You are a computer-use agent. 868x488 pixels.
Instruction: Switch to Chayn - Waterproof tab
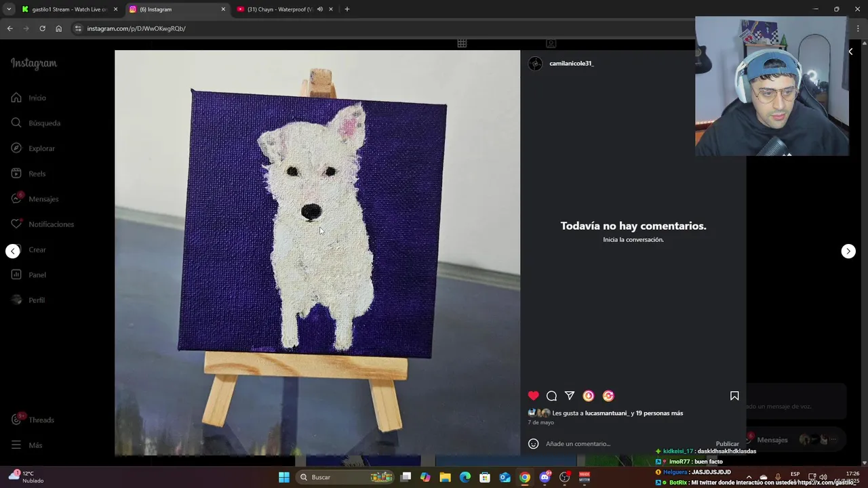279,9
